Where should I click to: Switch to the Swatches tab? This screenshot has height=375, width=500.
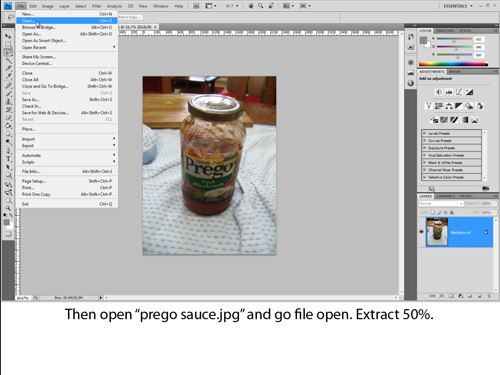(x=445, y=31)
